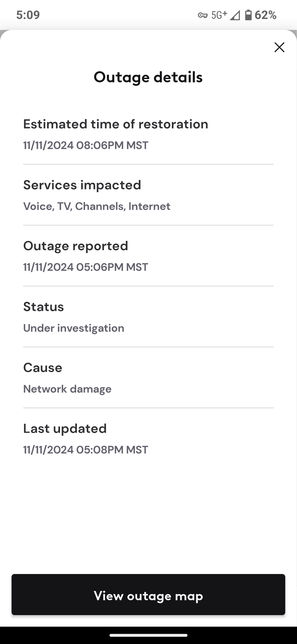Tap the 5:09 clock in status bar
The width and height of the screenshot is (297, 644).
[x=28, y=15]
